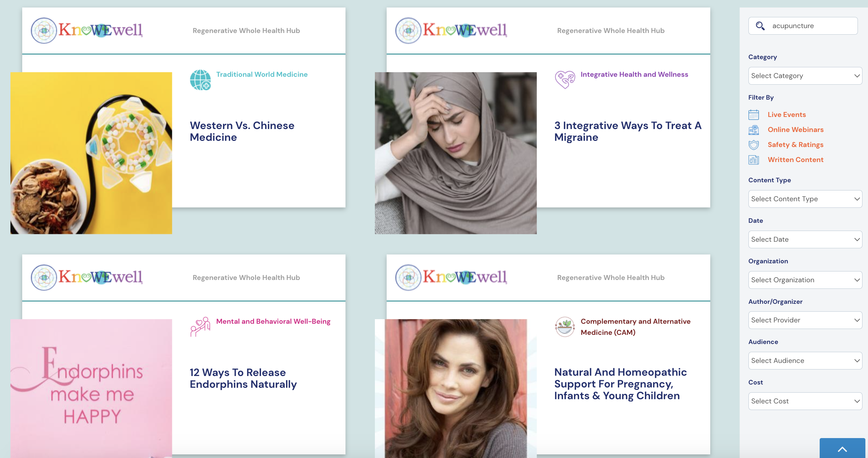This screenshot has height=458, width=868.
Task: Click the Live Events calendar icon
Action: coord(753,115)
